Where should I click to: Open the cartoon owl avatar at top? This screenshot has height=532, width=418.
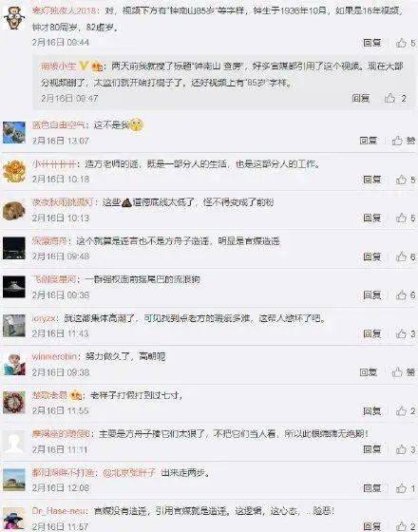14,18
